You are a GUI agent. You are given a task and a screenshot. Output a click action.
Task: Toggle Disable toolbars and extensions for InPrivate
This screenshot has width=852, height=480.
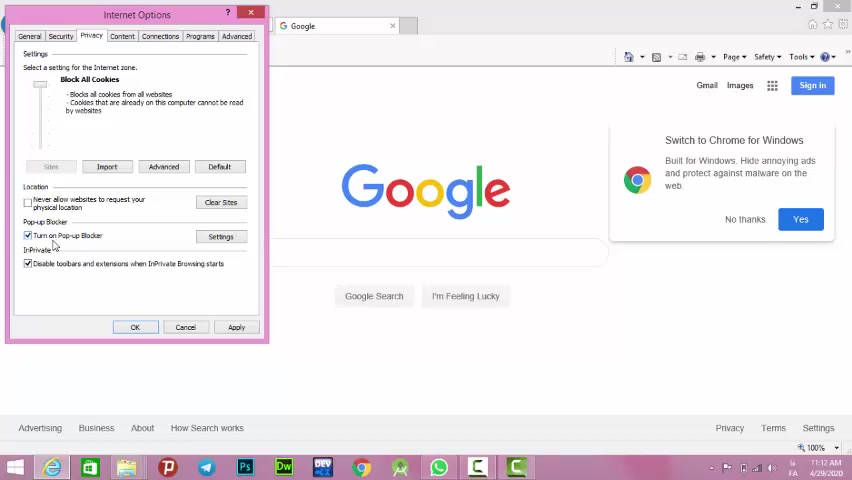coord(28,264)
